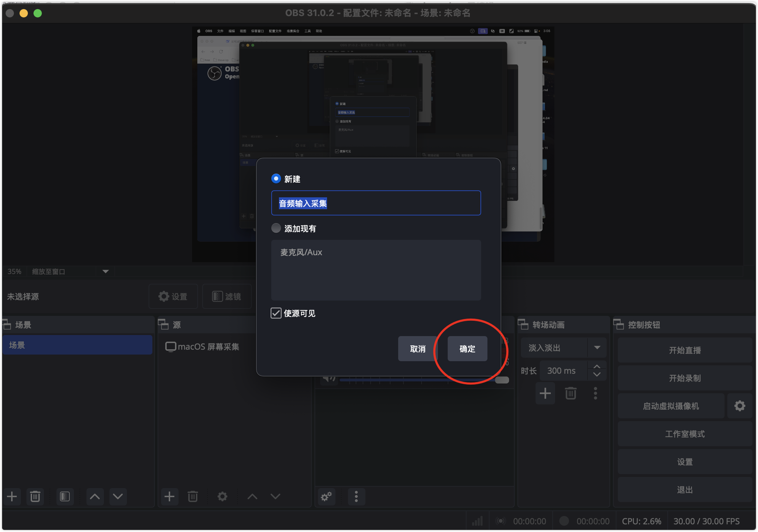Open source properties gear in sources toolbar
758x532 pixels.
(x=222, y=496)
